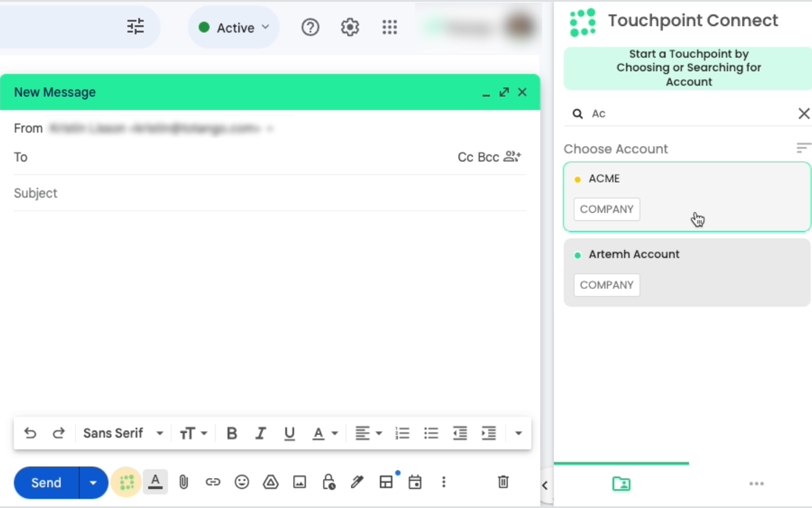Image resolution: width=812 pixels, height=508 pixels.
Task: Attach a file using the paperclip icon
Action: [183, 482]
